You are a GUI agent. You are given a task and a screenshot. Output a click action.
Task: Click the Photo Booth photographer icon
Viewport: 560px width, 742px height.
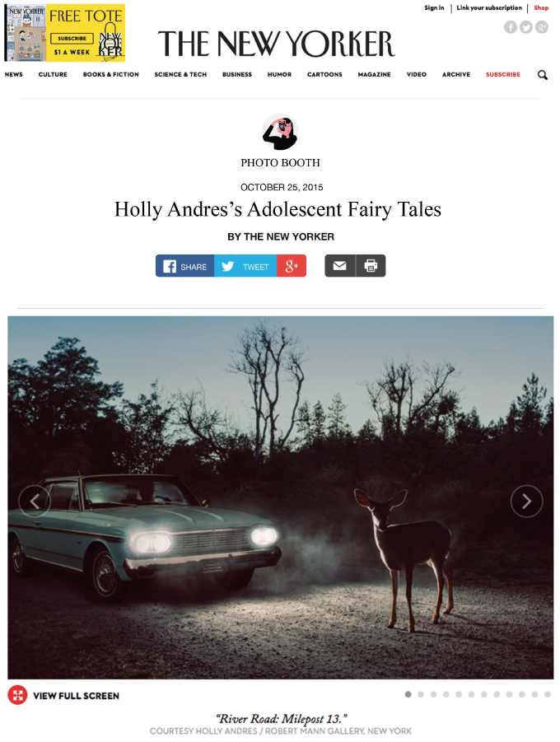click(280, 132)
